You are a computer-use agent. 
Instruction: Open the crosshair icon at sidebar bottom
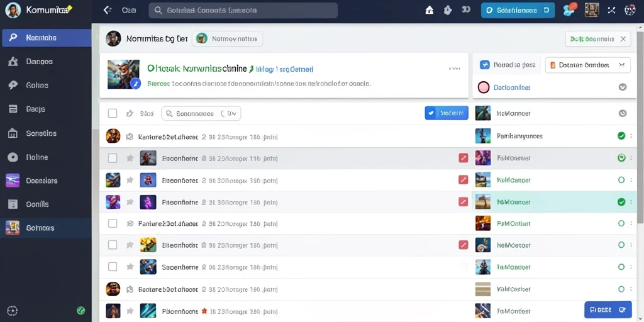tap(13, 311)
